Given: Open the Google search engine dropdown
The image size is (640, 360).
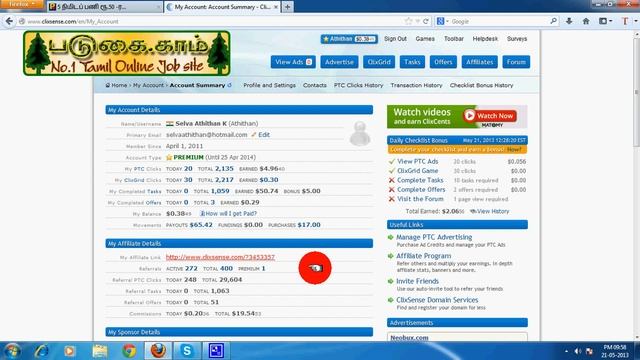Looking at the screenshot, I should (442, 21).
